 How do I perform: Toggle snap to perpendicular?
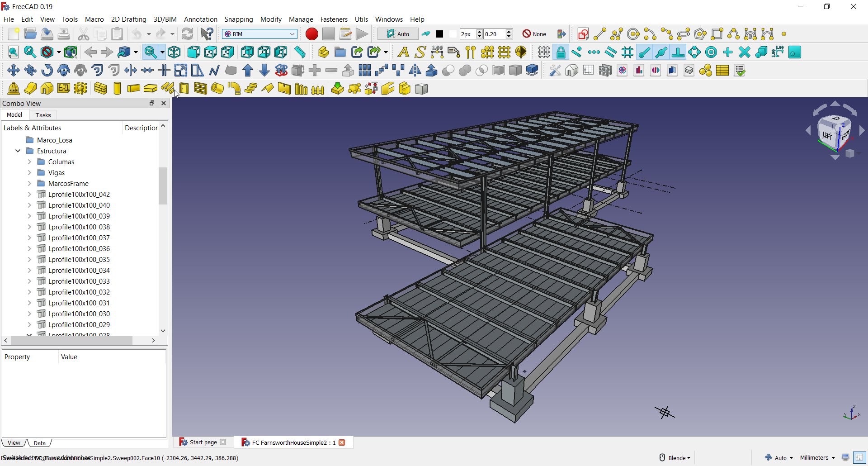coord(678,52)
